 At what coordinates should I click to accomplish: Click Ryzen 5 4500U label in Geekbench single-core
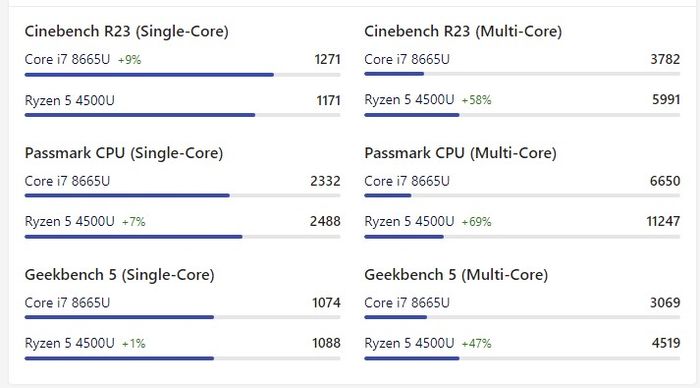coord(70,343)
